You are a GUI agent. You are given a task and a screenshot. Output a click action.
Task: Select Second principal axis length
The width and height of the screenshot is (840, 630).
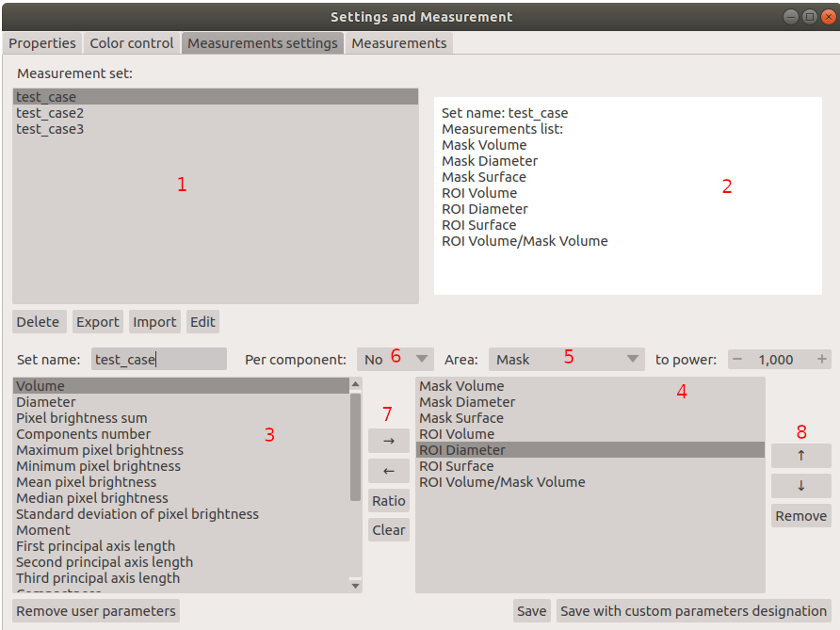coord(181,562)
